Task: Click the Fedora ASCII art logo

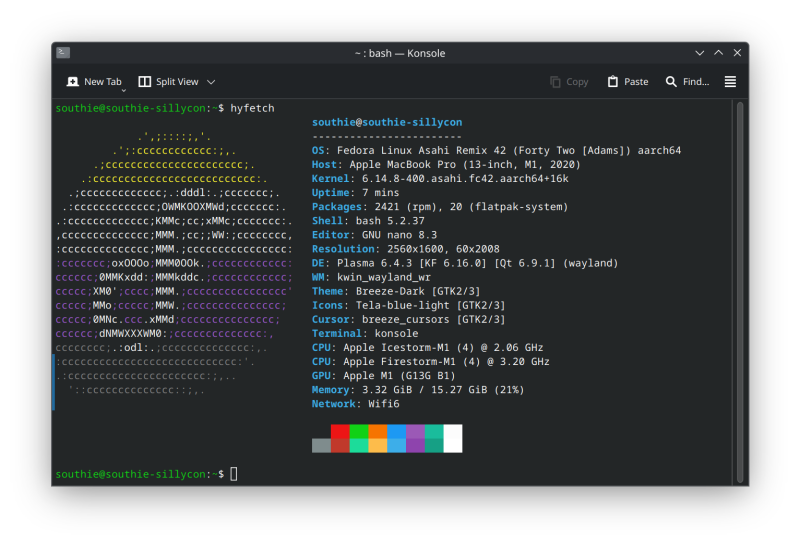Action: (174, 263)
